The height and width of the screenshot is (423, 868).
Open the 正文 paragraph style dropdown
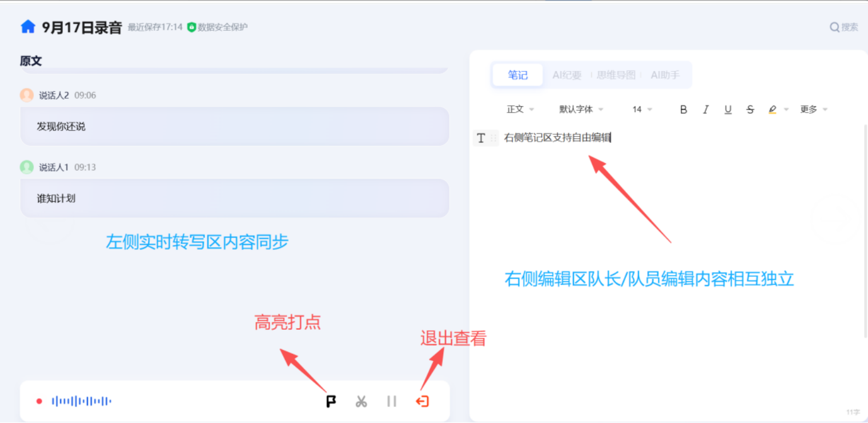[x=520, y=109]
